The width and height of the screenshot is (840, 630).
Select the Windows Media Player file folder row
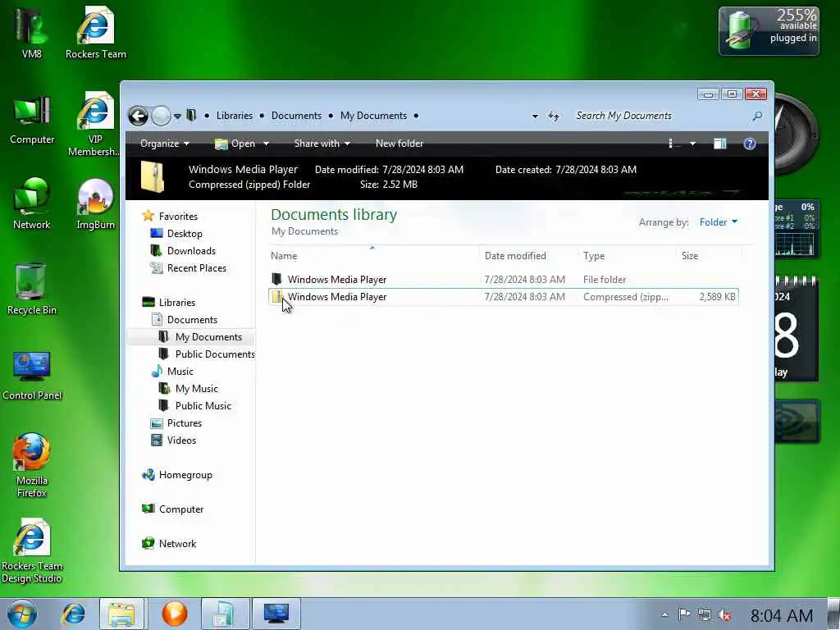click(x=504, y=280)
